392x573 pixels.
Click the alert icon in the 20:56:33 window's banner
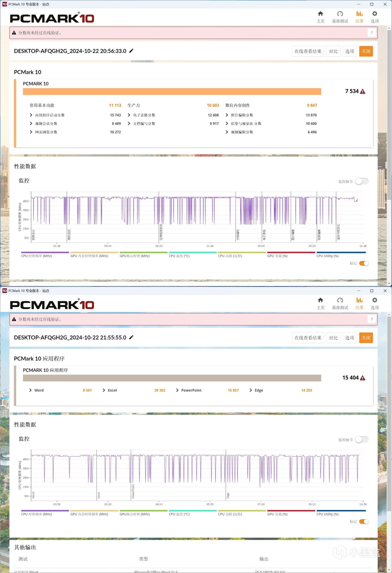14,33
